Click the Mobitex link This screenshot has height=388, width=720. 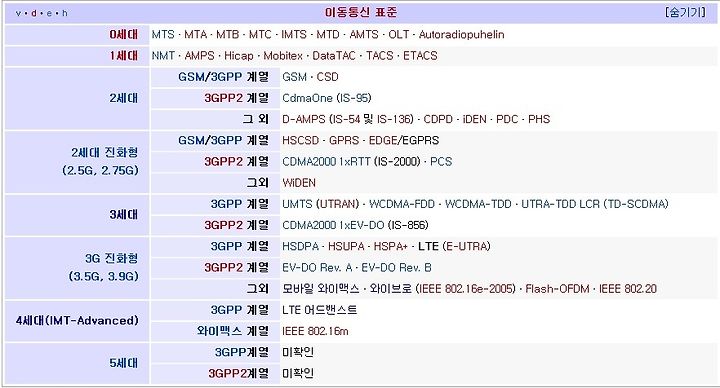(x=283, y=56)
